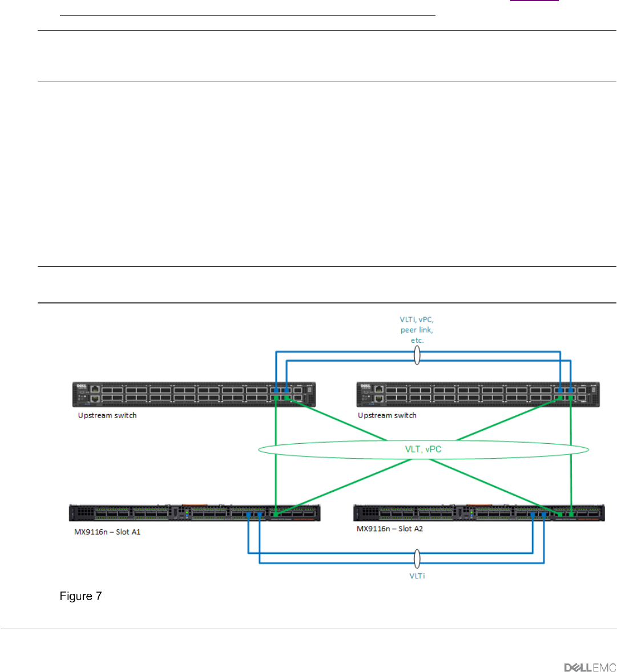
Task: Click the MX9116n Slot A1 switch image
Action: [195, 513]
